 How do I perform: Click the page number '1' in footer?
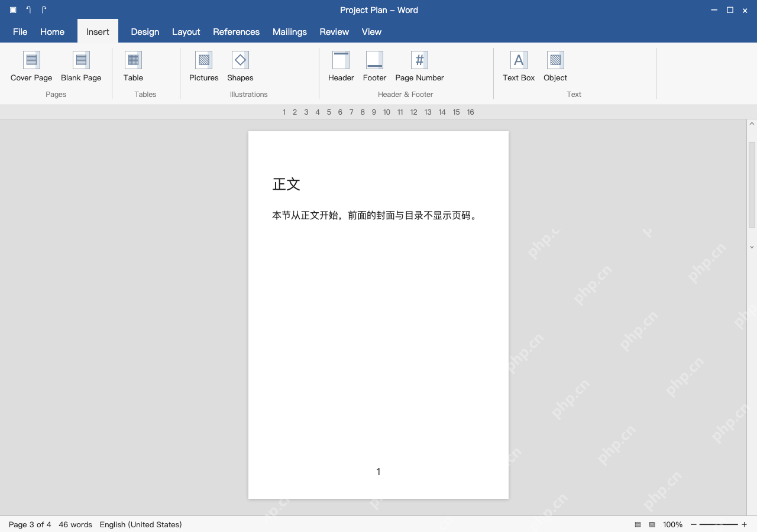click(x=378, y=471)
